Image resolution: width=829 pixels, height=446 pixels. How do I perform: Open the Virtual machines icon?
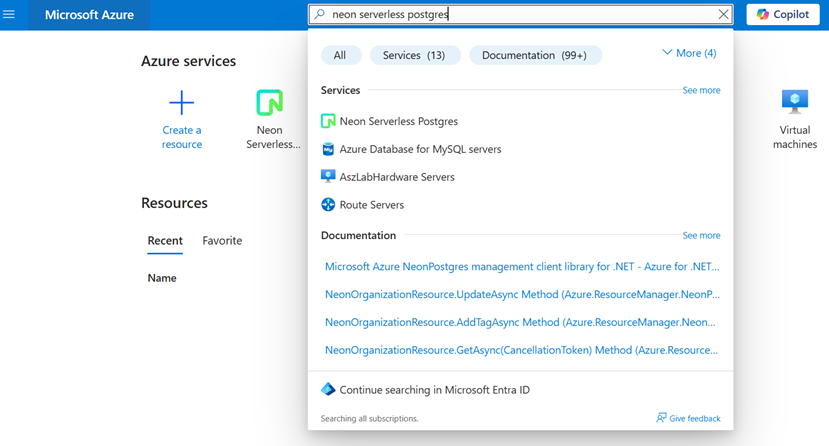tap(795, 102)
